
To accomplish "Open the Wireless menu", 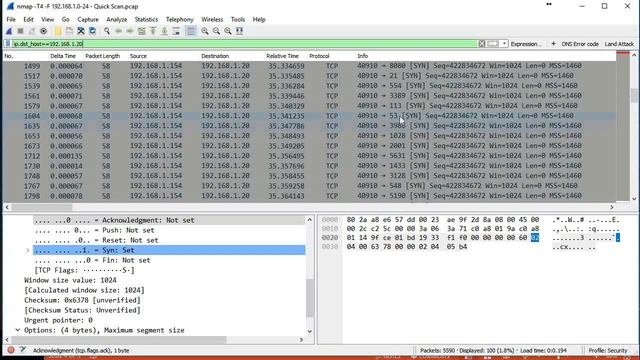I will pyautogui.click(x=212, y=19).
